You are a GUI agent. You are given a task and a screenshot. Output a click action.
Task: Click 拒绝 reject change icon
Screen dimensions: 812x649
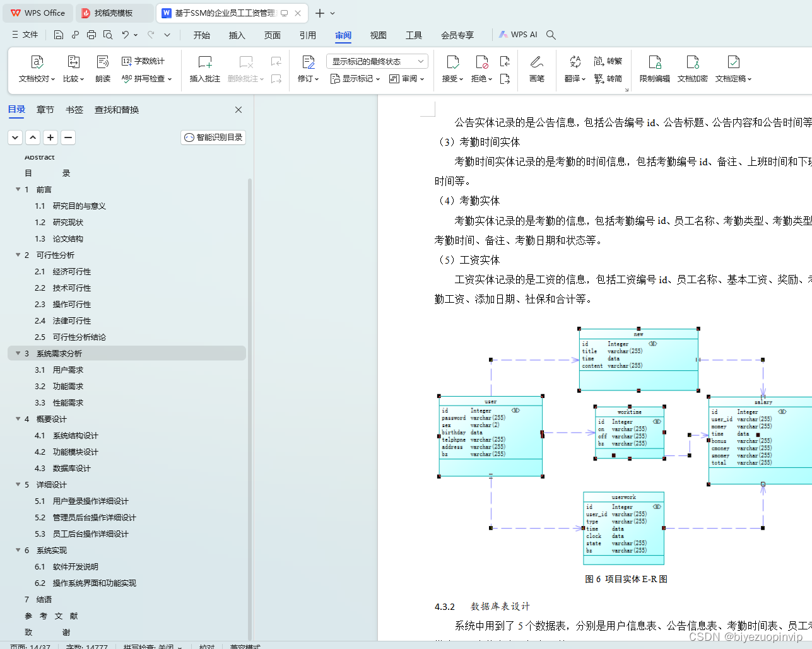481,62
